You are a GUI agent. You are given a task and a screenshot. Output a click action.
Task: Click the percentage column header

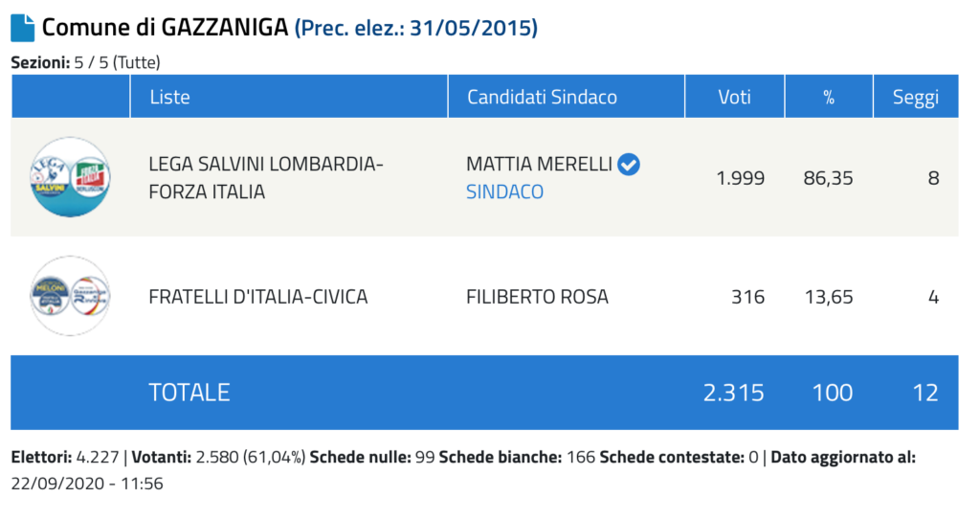[829, 98]
